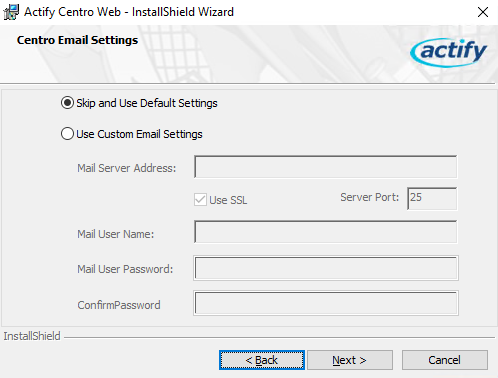Proceed with the Next button
This screenshot has width=498, height=378.
pyautogui.click(x=350, y=360)
